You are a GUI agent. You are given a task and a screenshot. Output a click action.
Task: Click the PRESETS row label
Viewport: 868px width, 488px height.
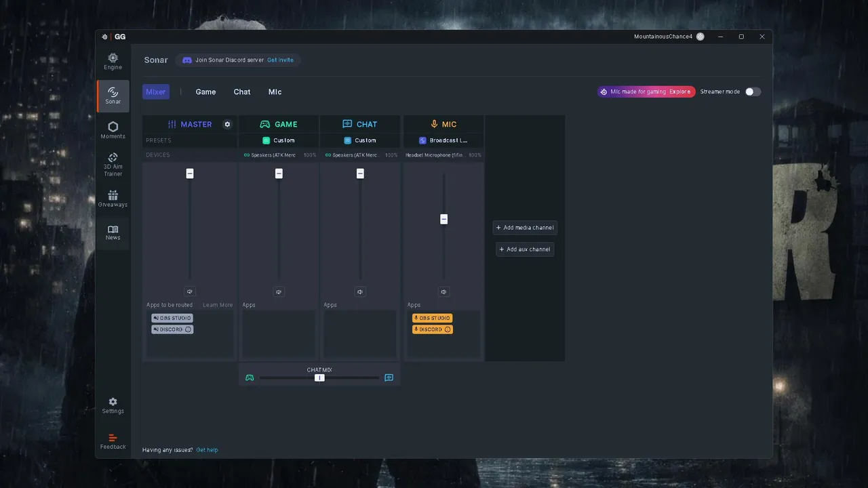pyautogui.click(x=159, y=140)
